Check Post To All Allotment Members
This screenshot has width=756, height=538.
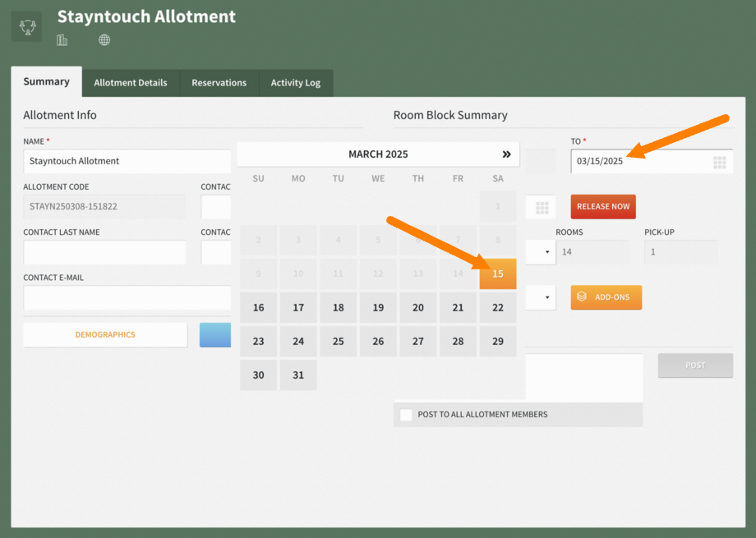pyautogui.click(x=406, y=415)
